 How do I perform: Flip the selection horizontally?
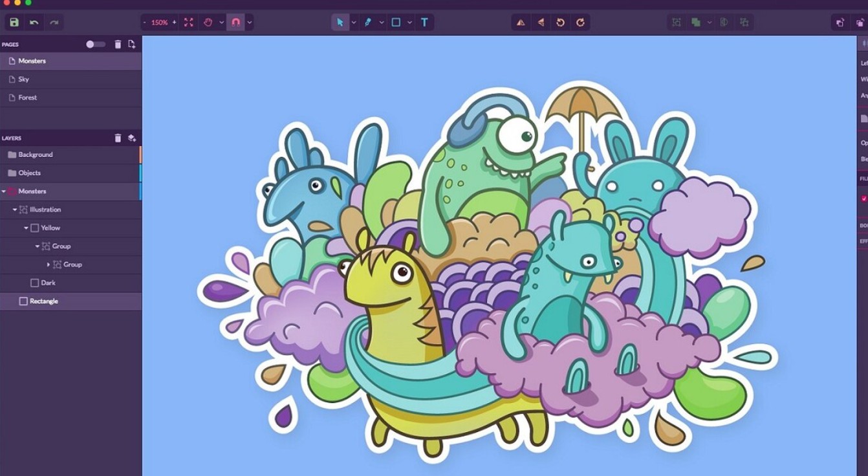click(x=521, y=22)
